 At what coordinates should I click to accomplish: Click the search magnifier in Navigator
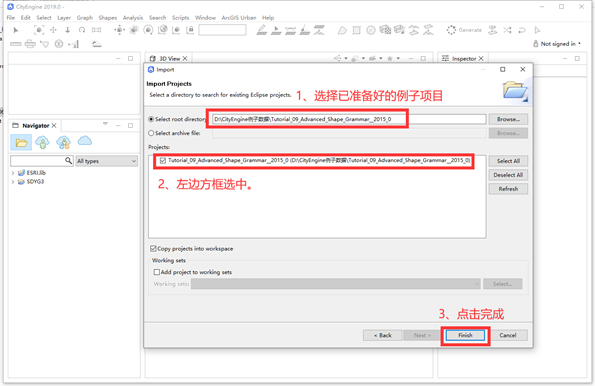coord(68,161)
